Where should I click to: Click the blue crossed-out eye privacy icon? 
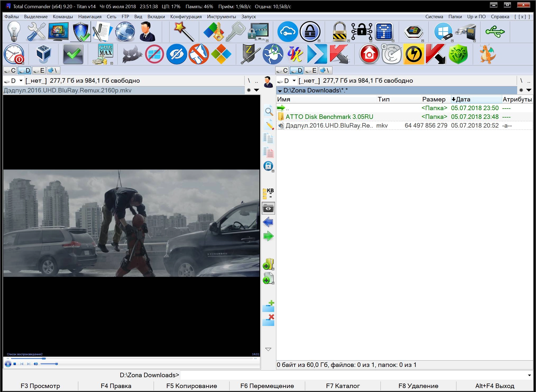point(176,54)
